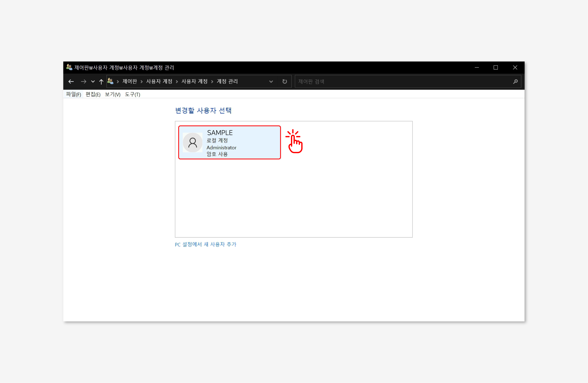Open the recent locations dropdown arrow
The height and width of the screenshot is (383, 588).
[93, 82]
